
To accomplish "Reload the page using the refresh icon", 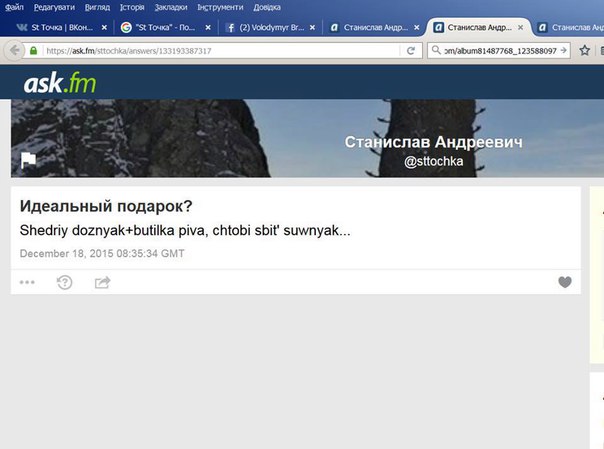I will tap(411, 50).
